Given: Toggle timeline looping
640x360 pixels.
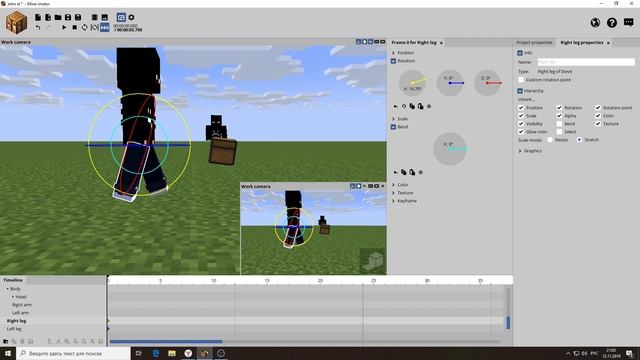Looking at the screenshot, I should point(84,27).
